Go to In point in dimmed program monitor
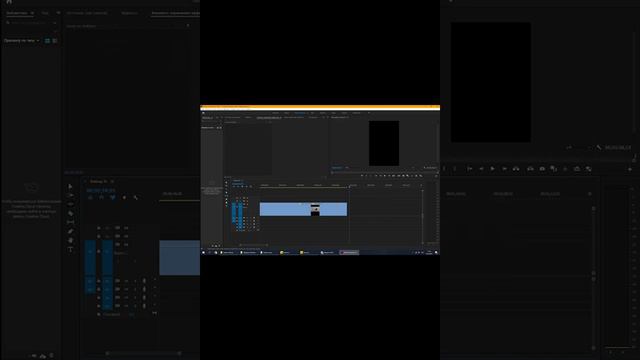This screenshot has height=360, width=640. pos(470,169)
